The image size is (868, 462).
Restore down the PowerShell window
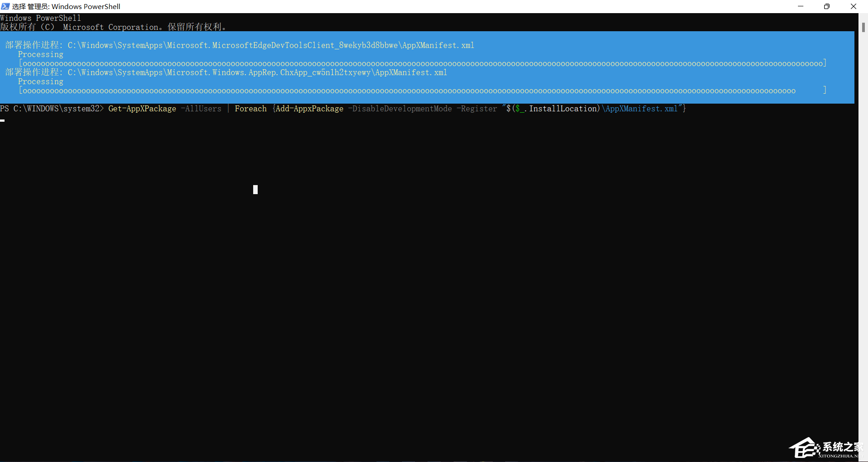(827, 6)
